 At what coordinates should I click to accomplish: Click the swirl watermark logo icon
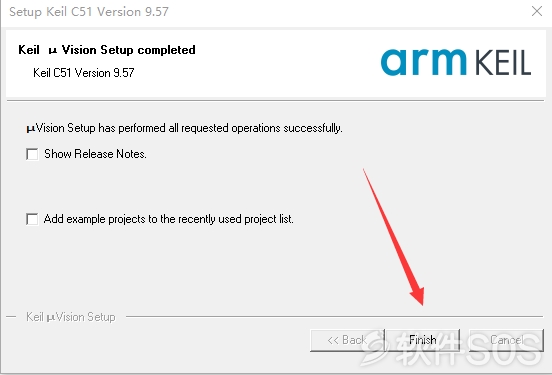[x=374, y=347]
